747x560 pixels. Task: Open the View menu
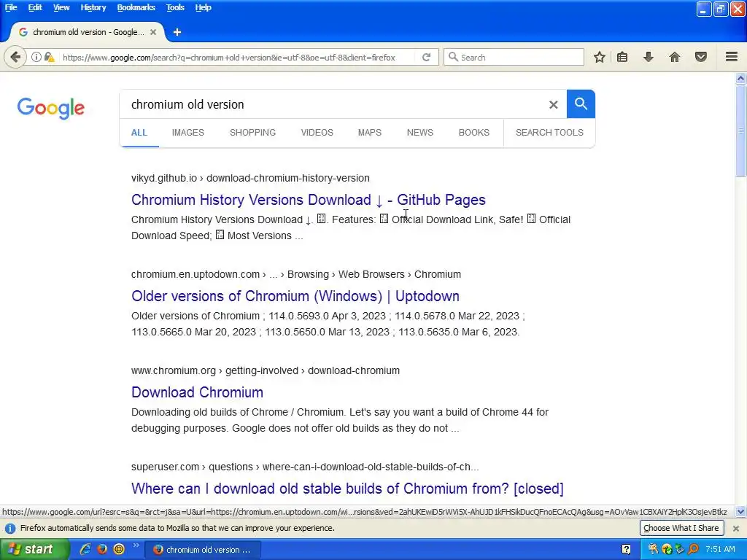click(x=61, y=7)
